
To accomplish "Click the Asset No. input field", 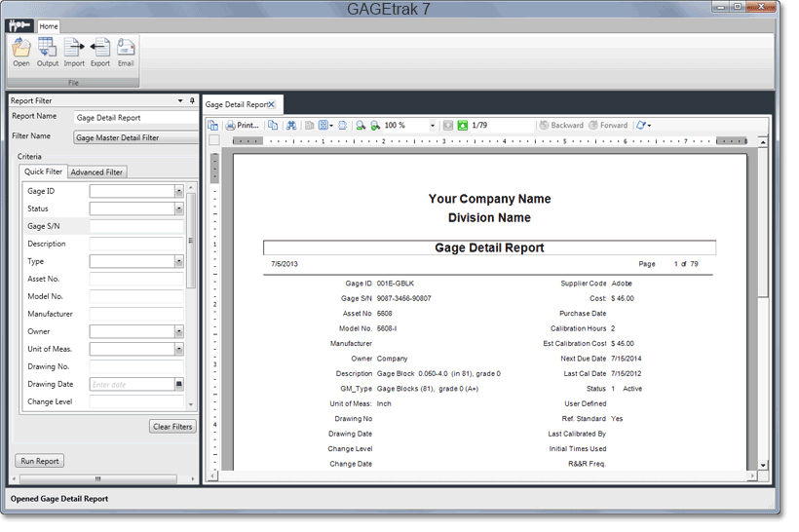I will 136,279.
